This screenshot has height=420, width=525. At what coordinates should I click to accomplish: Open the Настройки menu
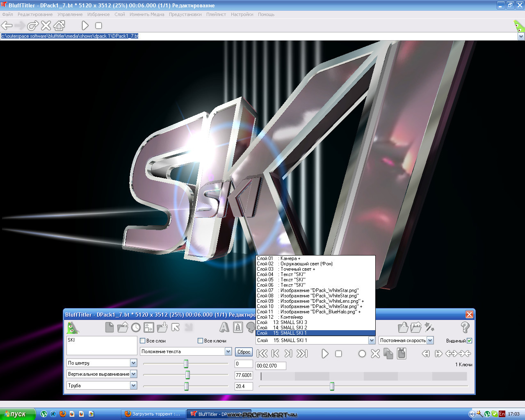(x=242, y=14)
